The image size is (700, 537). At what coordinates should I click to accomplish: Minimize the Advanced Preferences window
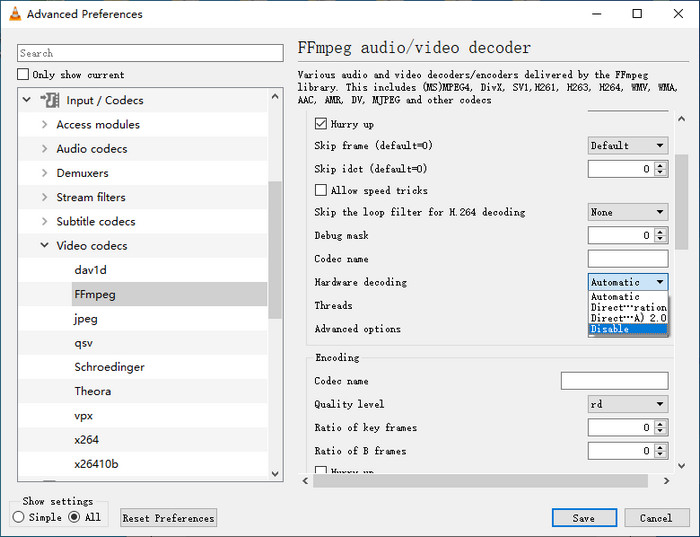(596, 14)
